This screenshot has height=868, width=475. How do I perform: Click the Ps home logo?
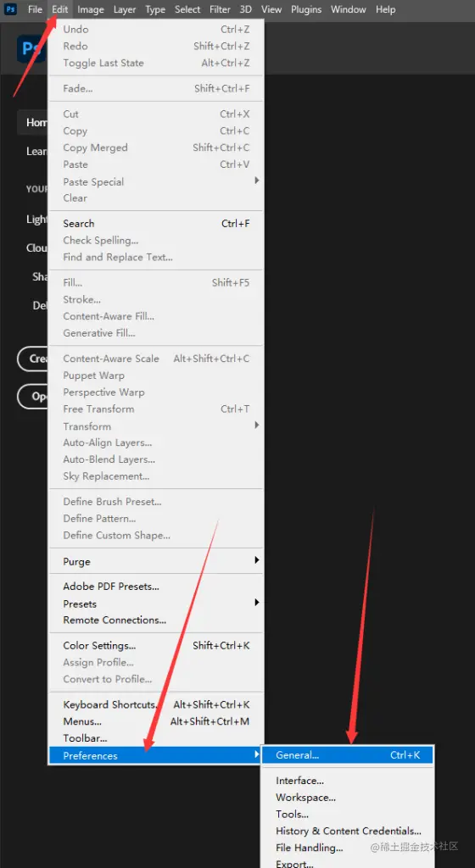point(32,48)
